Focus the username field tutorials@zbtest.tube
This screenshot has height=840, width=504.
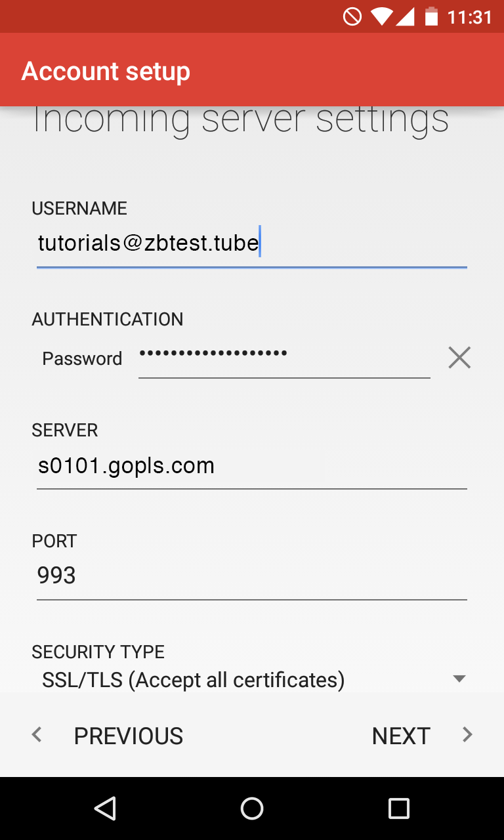tap(251, 244)
